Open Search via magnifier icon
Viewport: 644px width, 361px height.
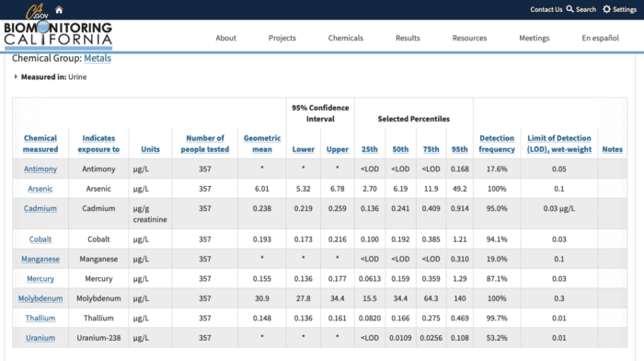coord(570,9)
